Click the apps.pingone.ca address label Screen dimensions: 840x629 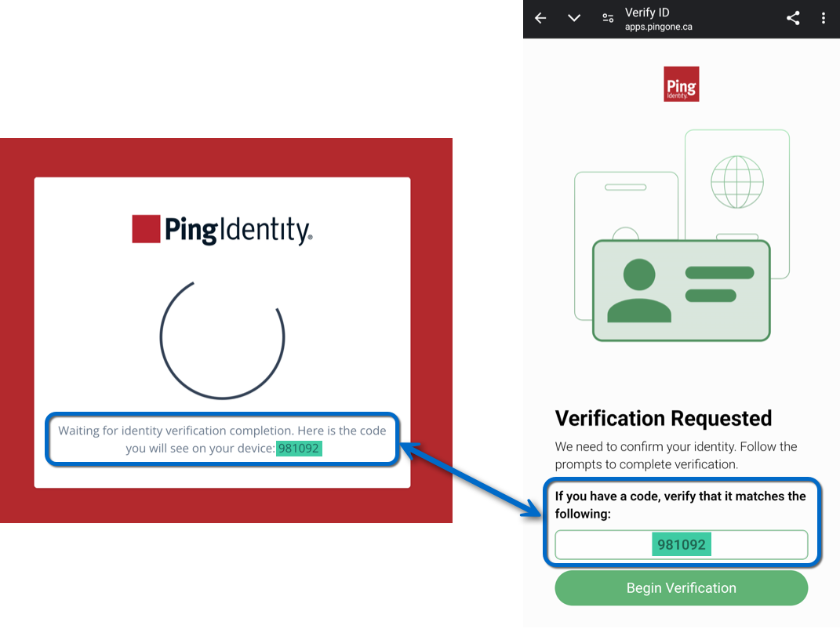coord(656,24)
